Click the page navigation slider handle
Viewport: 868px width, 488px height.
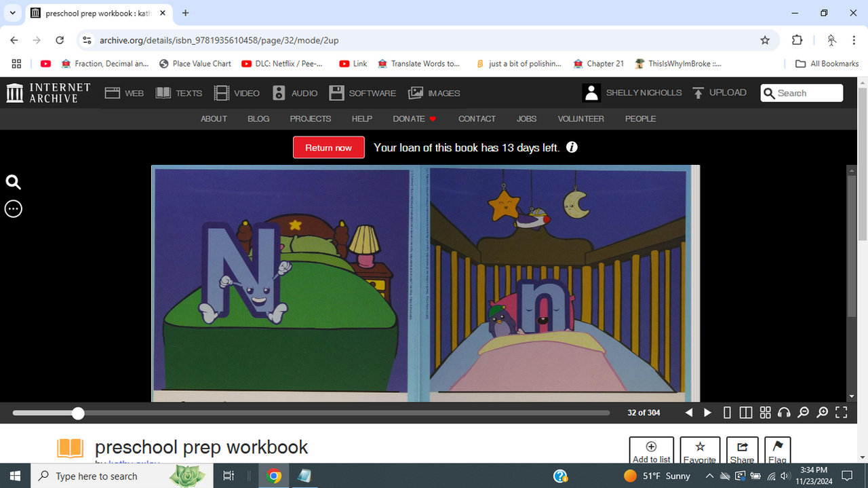78,413
